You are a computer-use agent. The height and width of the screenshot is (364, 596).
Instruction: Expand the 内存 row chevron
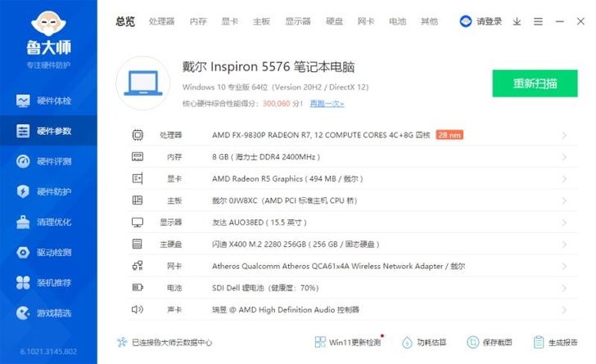pos(564,157)
